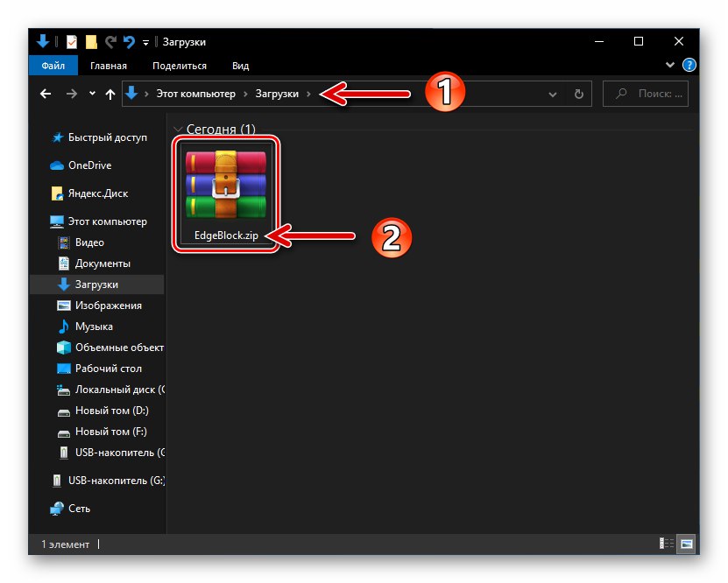Click the EdgeBlock.zip file name

tap(226, 235)
